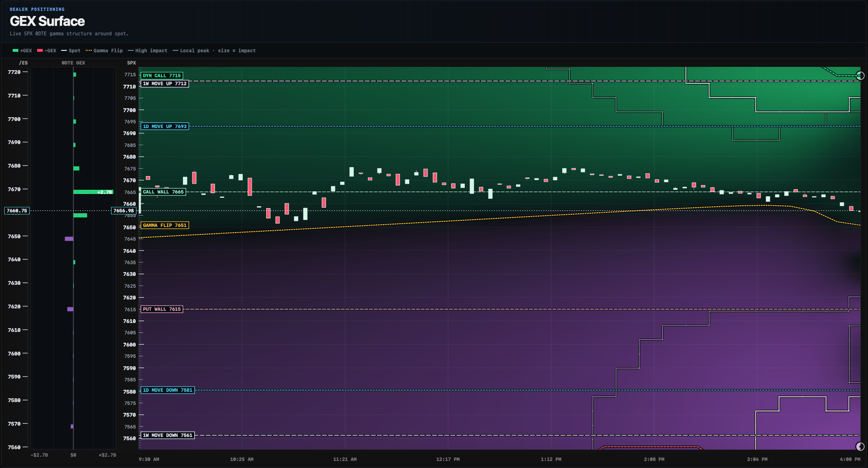Click the purple GEX bar near /ES 7620
The width and height of the screenshot is (868, 468).
click(x=71, y=309)
